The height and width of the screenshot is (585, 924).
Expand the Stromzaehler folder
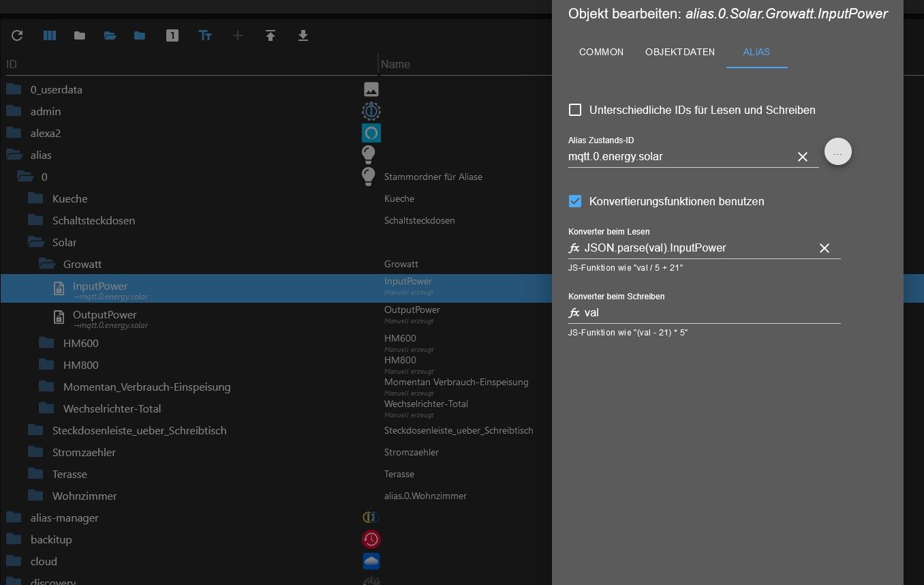35,452
